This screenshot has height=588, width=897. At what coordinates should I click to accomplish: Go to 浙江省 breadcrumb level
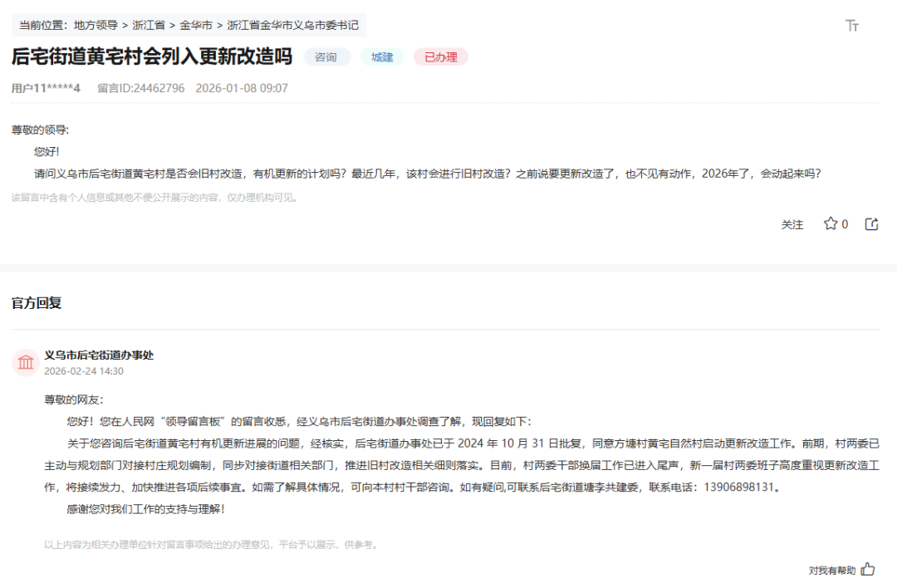coord(148,26)
